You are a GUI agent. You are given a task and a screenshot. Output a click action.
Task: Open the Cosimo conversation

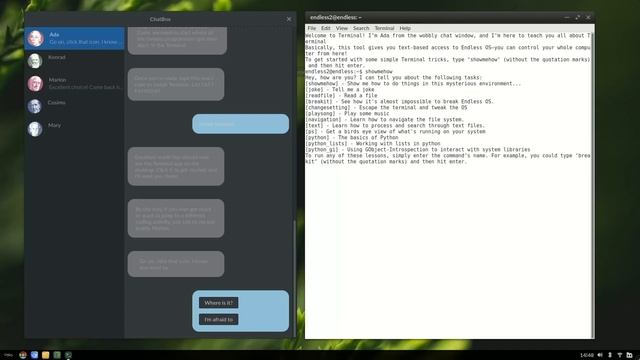pyautogui.click(x=74, y=106)
